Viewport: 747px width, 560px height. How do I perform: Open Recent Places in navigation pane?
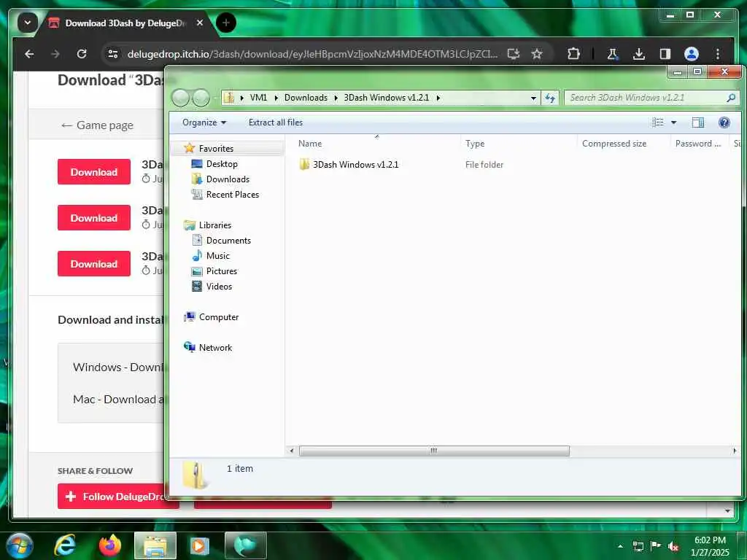click(233, 194)
